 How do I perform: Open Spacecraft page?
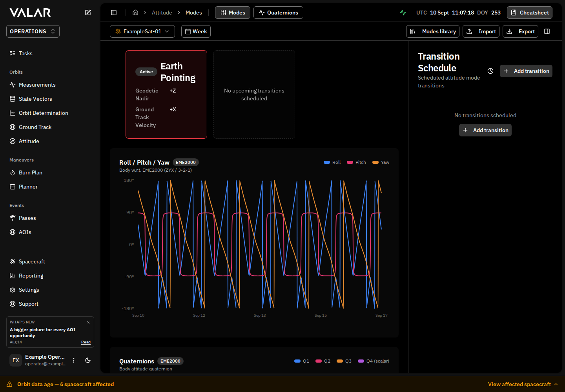[50, 261]
